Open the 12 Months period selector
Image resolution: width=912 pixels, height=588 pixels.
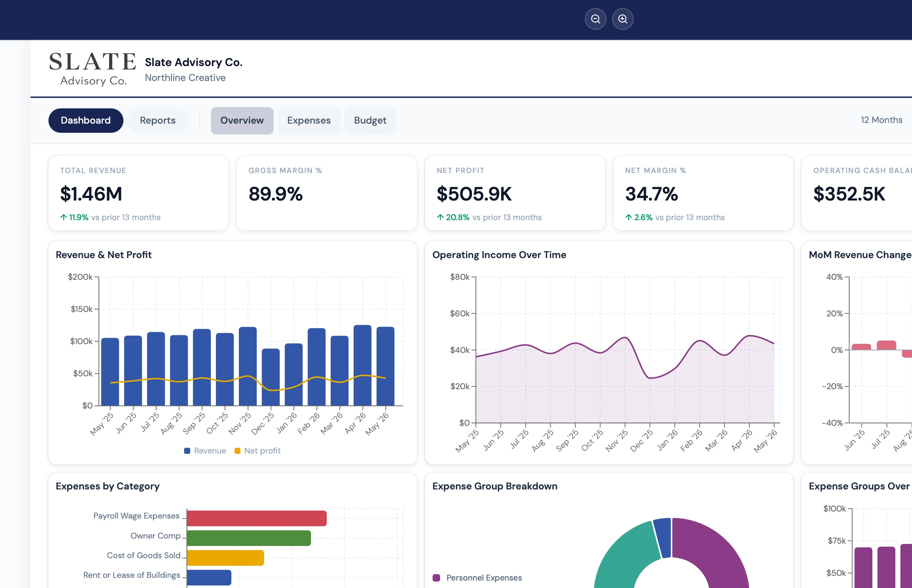[x=881, y=120]
